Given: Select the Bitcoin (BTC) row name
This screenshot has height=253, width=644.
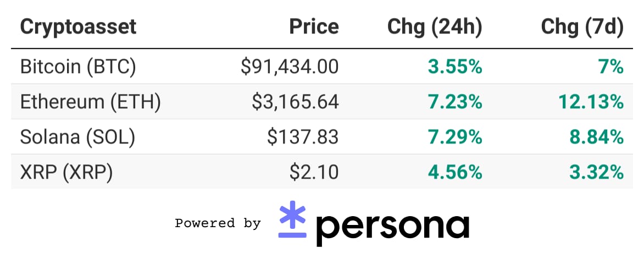Looking at the screenshot, I should [78, 67].
